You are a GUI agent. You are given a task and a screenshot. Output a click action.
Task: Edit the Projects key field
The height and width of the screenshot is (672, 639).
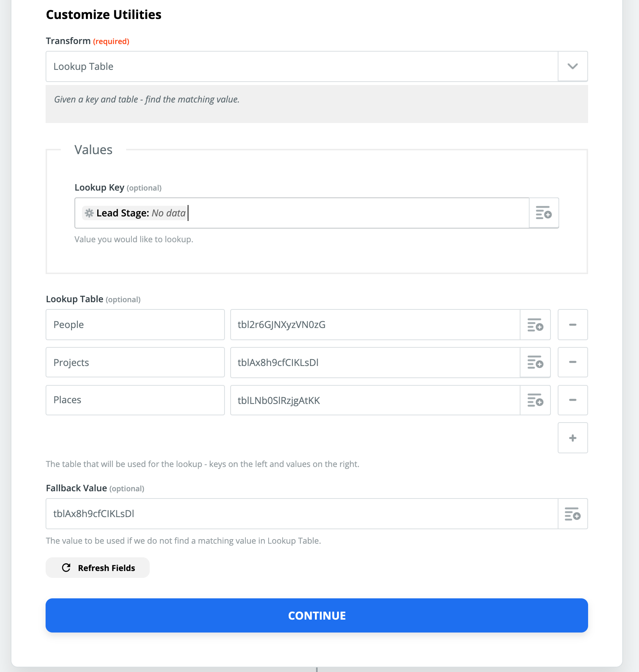click(135, 362)
